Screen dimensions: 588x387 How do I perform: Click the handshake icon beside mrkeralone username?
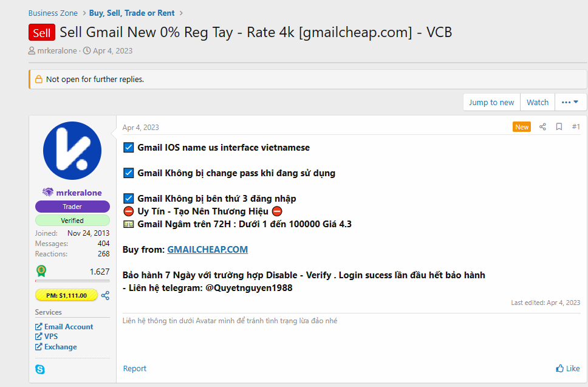(x=48, y=192)
